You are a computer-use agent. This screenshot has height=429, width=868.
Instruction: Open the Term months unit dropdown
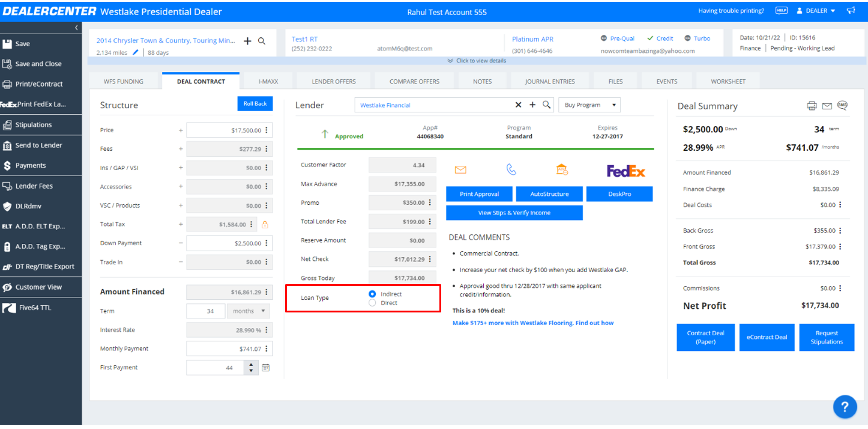248,311
